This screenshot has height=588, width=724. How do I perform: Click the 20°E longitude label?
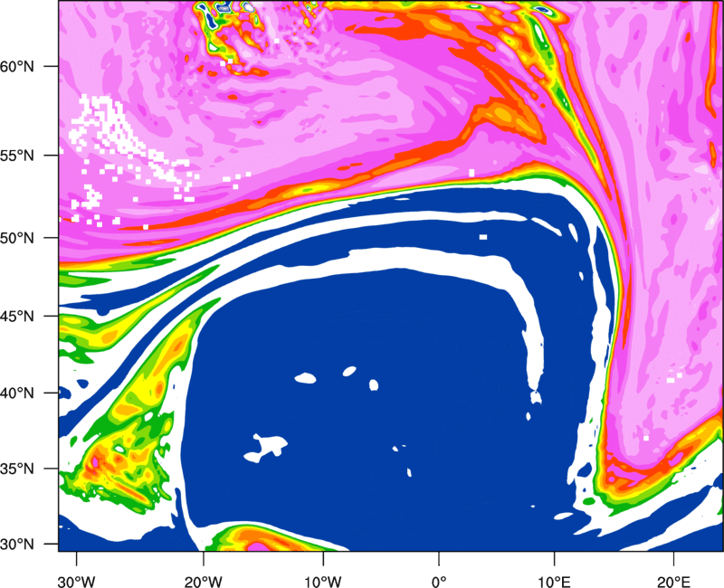coord(673,582)
